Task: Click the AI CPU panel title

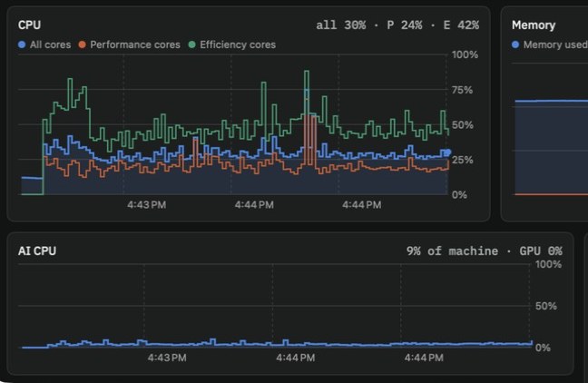Action: 37,251
